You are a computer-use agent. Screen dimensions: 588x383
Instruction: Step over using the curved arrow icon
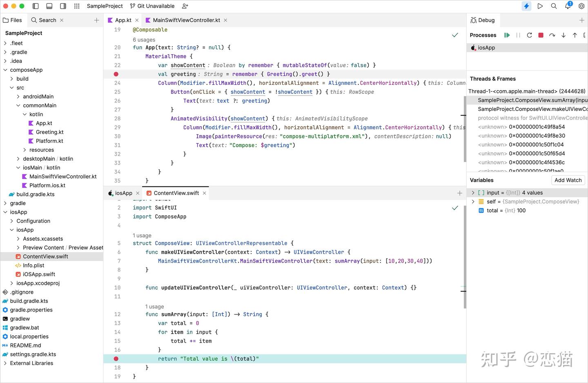[552, 35]
